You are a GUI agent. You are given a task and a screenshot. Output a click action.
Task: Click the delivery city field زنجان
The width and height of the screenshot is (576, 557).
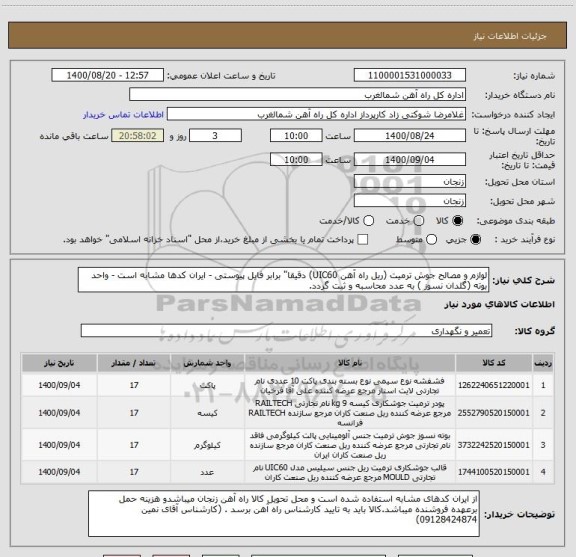pos(410,201)
